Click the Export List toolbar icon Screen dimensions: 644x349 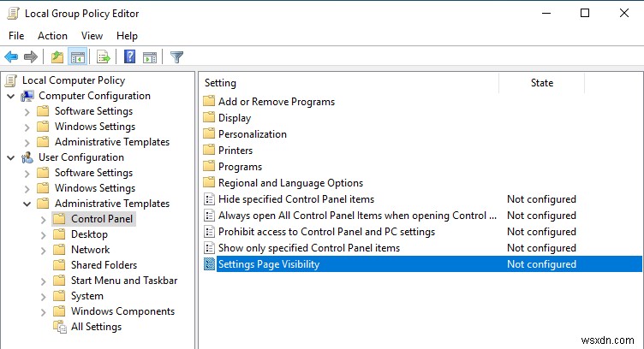(x=104, y=56)
